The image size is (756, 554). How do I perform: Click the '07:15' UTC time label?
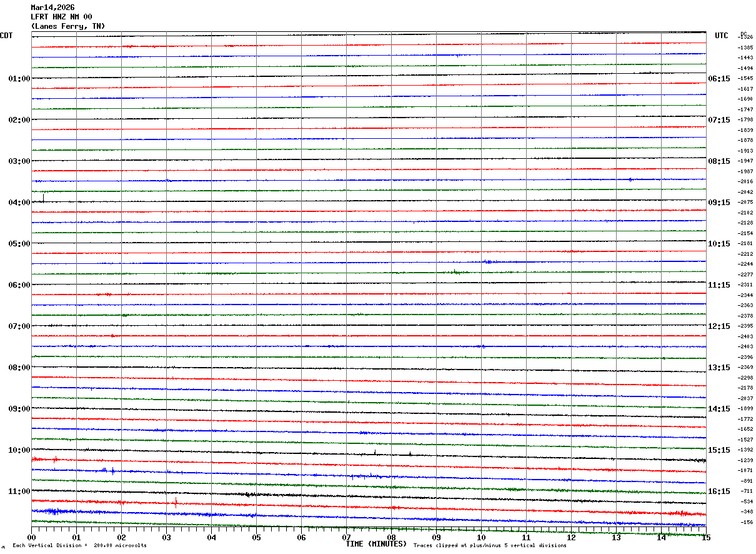pyautogui.click(x=719, y=120)
